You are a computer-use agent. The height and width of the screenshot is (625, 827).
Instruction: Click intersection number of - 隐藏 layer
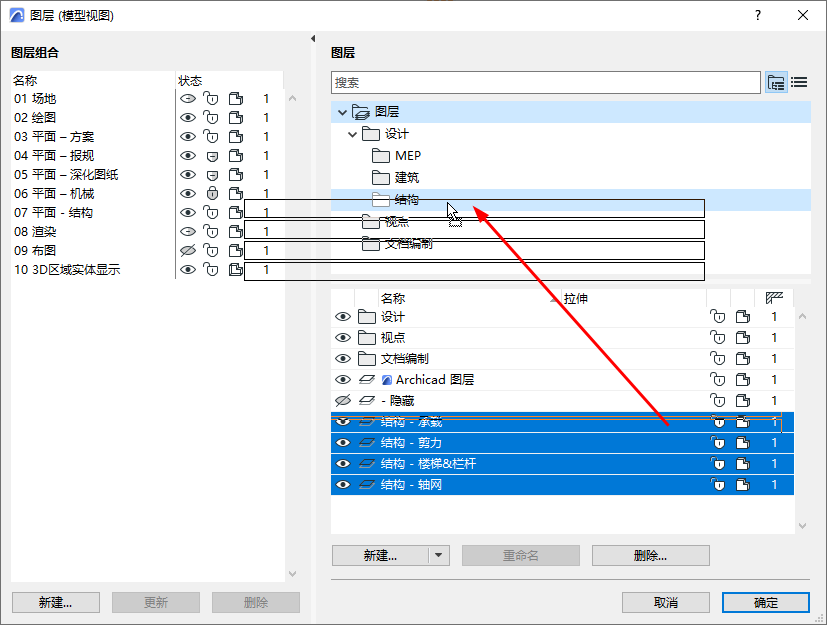774,400
